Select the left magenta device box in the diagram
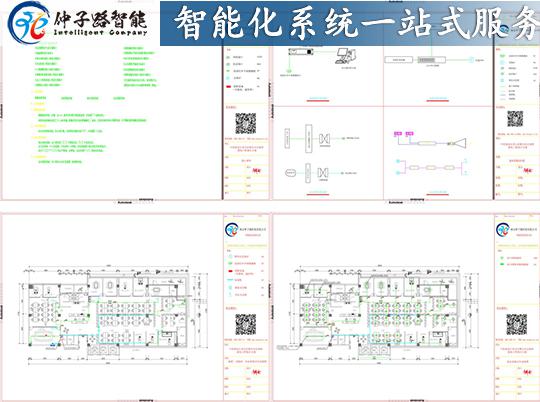Screen dimensions: 540x402 (x=398, y=133)
